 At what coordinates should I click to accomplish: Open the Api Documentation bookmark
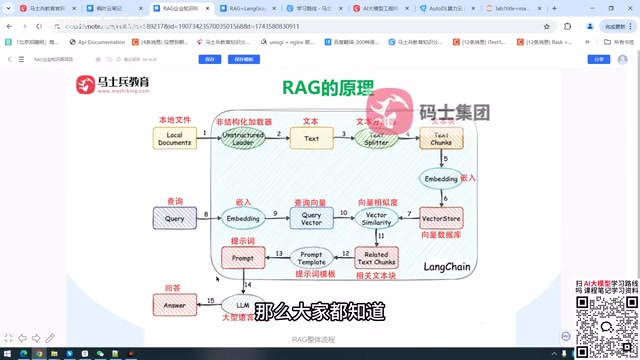click(97, 42)
